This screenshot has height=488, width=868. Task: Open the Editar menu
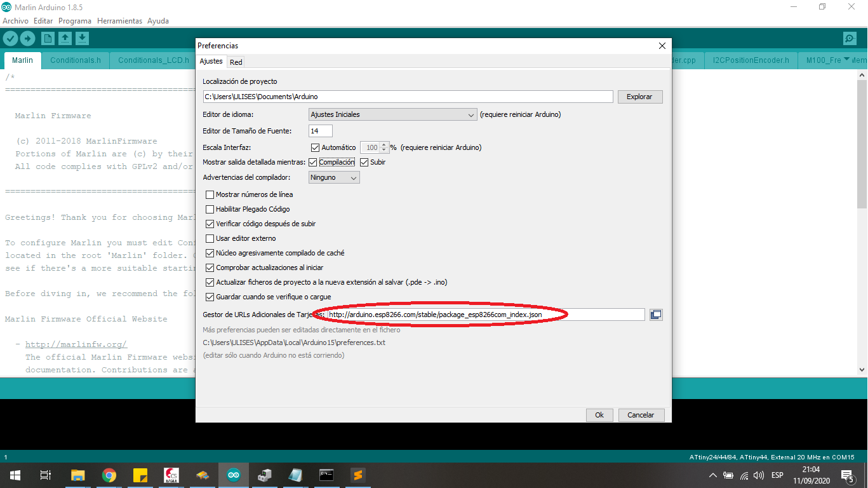coord(43,21)
